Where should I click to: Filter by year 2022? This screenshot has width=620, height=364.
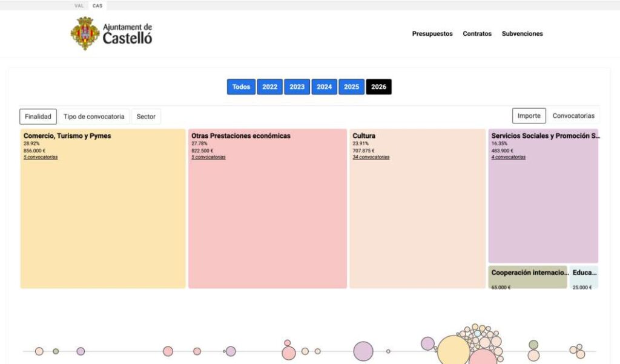pos(269,87)
